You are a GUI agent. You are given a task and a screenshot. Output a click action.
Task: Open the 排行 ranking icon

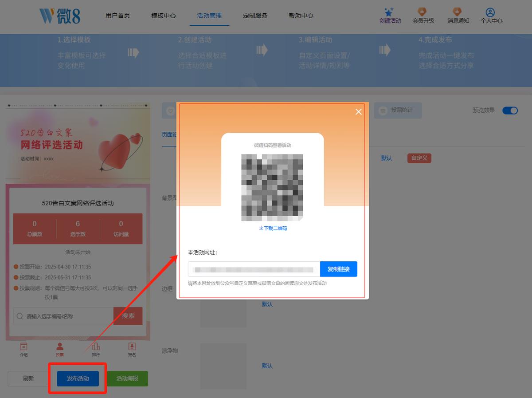[x=96, y=347]
